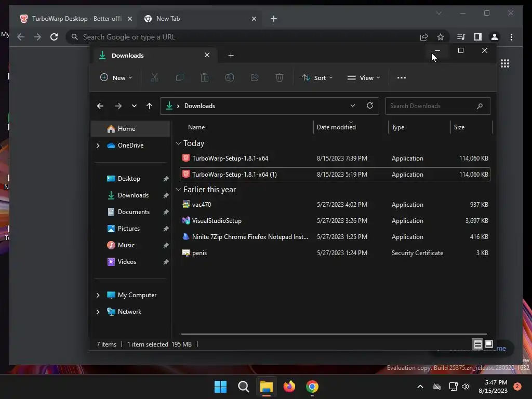This screenshot has width=532, height=399.
Task: Click the Paste clipboard icon in Explorer toolbar
Action: pyautogui.click(x=205, y=78)
